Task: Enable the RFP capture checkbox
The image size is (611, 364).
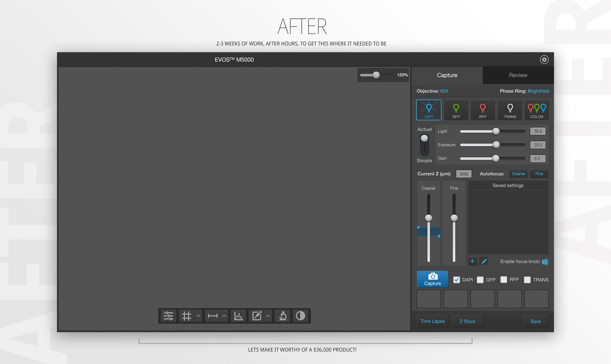Action: (504, 280)
